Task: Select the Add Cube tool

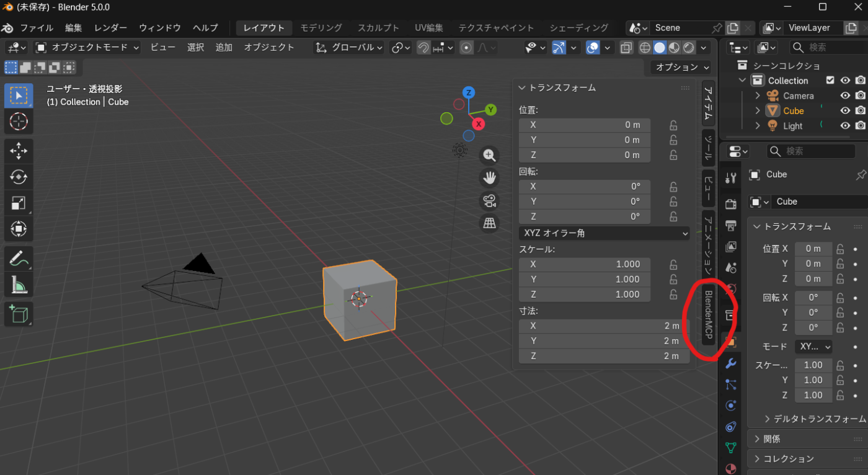Action: tap(19, 314)
